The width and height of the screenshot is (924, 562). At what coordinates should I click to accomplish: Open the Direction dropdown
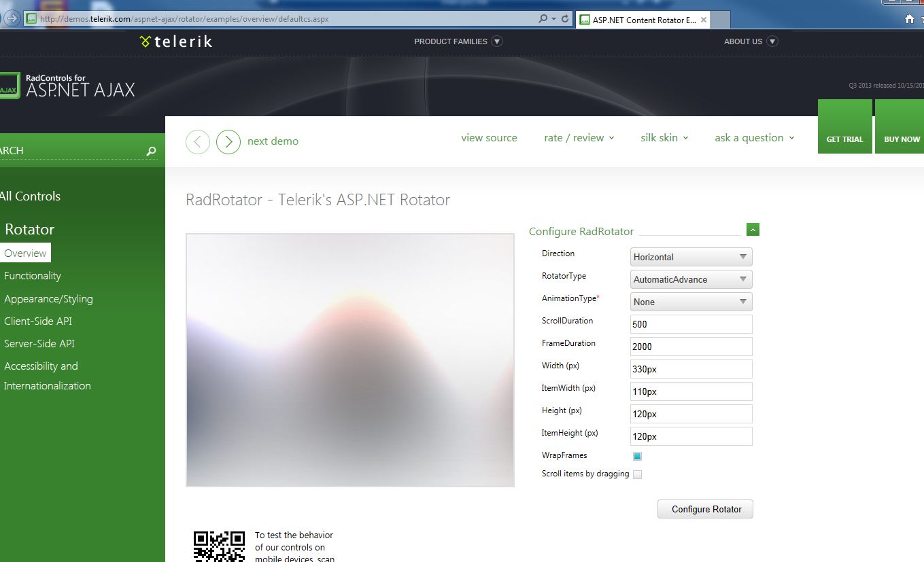(691, 257)
